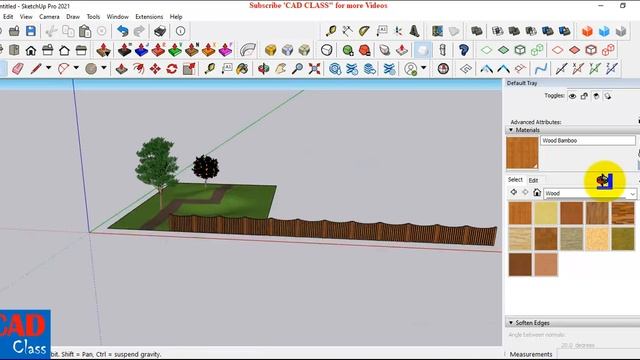640x360 pixels.
Task: Collapse the Soften Edges panel
Action: tap(511, 323)
